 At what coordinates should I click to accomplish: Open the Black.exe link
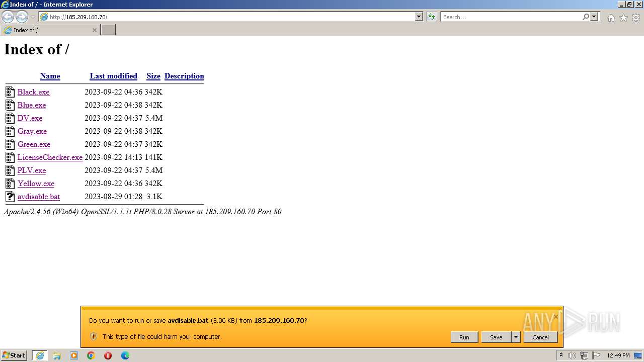point(33,92)
